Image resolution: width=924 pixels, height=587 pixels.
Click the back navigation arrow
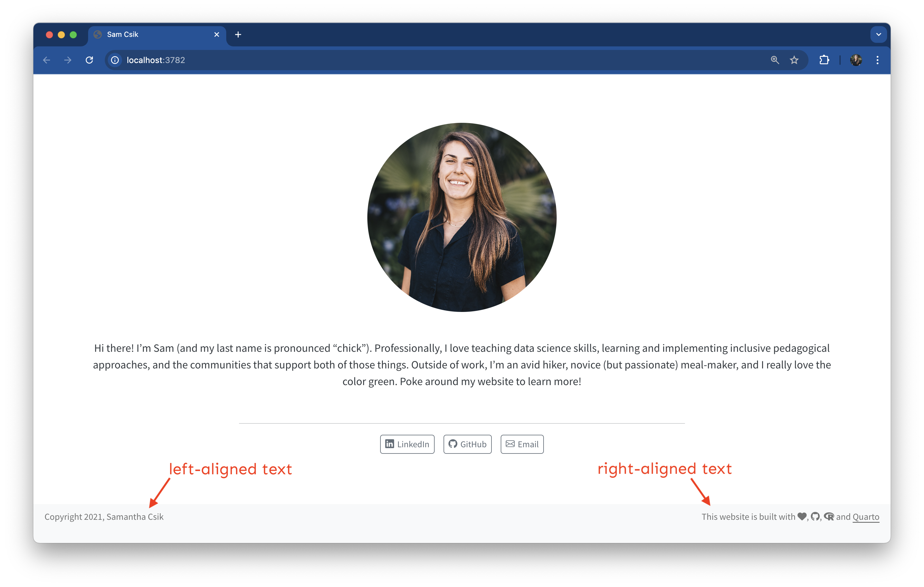(x=46, y=60)
